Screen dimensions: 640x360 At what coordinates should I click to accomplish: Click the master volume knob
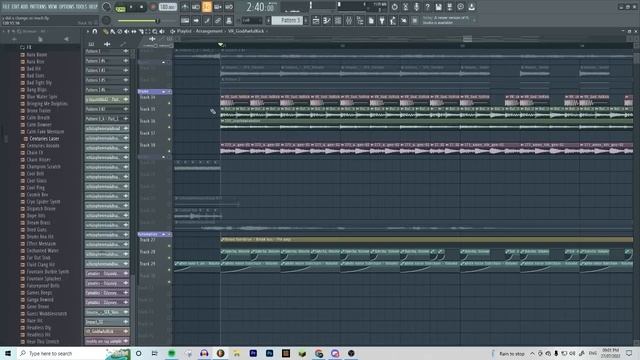coord(107,7)
